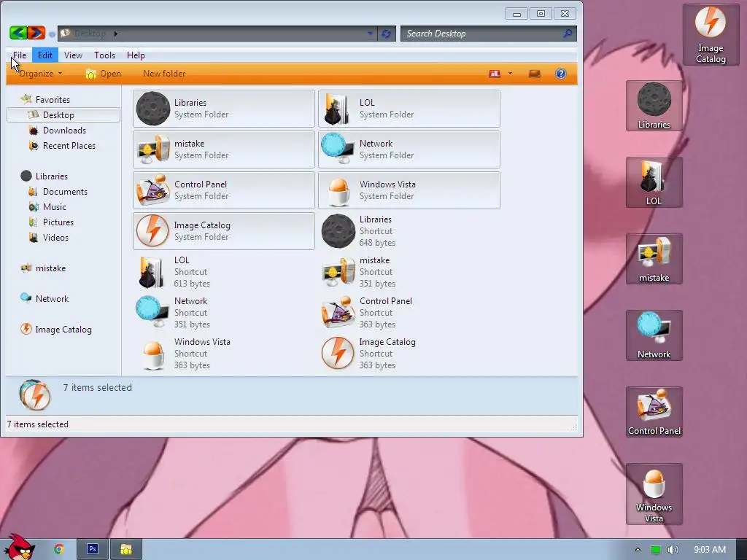
Task: Select Control Panel System Folder item
Action: tap(223, 190)
